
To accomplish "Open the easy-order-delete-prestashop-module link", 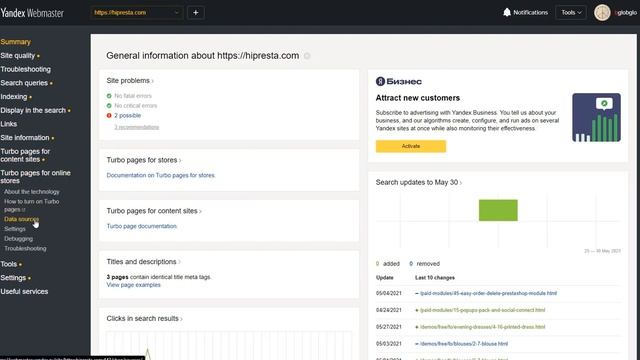I will point(488,293).
